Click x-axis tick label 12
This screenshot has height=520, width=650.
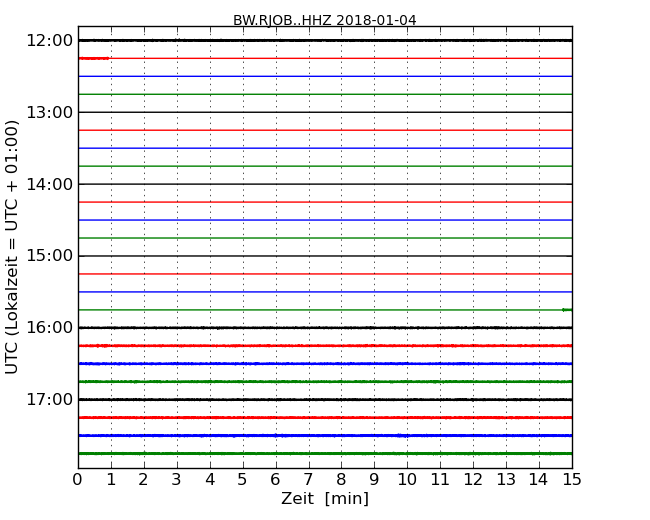click(473, 480)
